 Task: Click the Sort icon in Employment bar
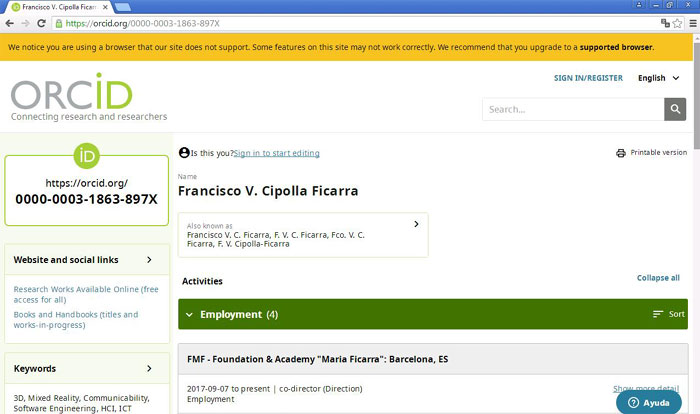click(658, 314)
